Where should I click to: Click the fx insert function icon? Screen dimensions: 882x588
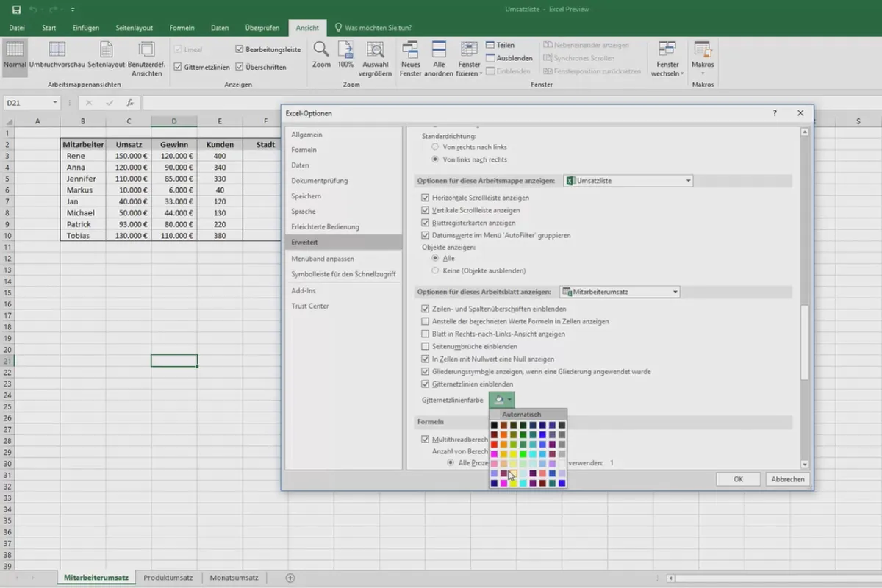coord(130,104)
